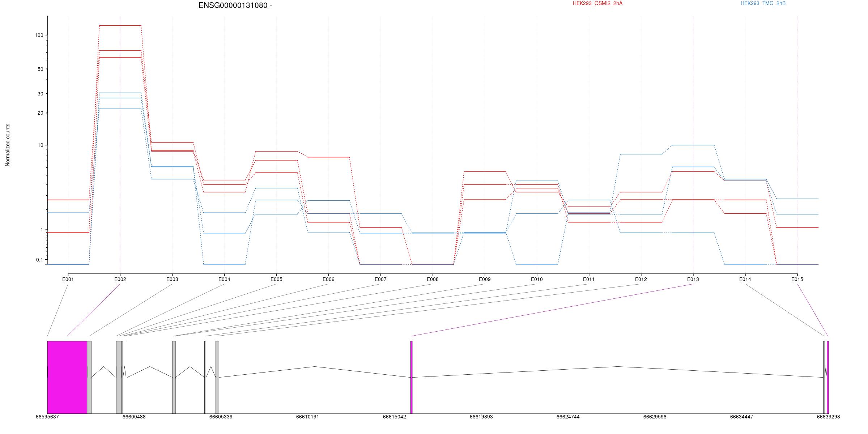The width and height of the screenshot is (868, 434).
Task: Click the magenta exon at far right
Action: click(827, 377)
